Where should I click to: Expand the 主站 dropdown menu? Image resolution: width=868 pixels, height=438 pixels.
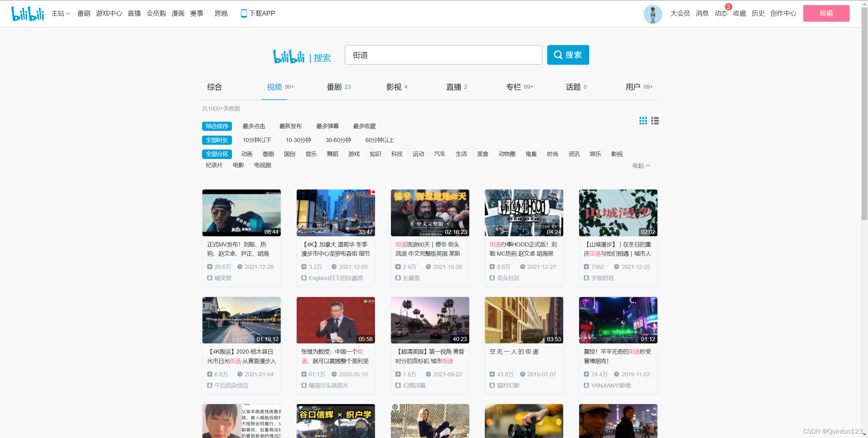(61, 13)
